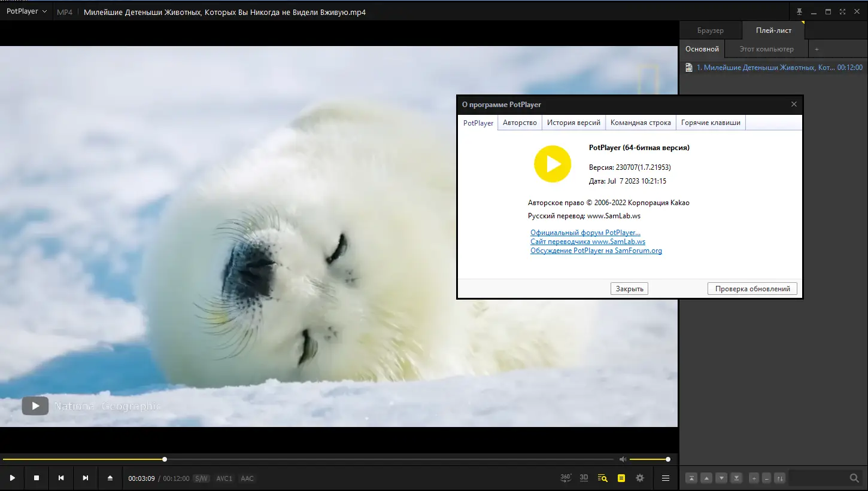Click the Проверка обновлений button
Viewport: 868px width, 491px height.
(x=752, y=289)
